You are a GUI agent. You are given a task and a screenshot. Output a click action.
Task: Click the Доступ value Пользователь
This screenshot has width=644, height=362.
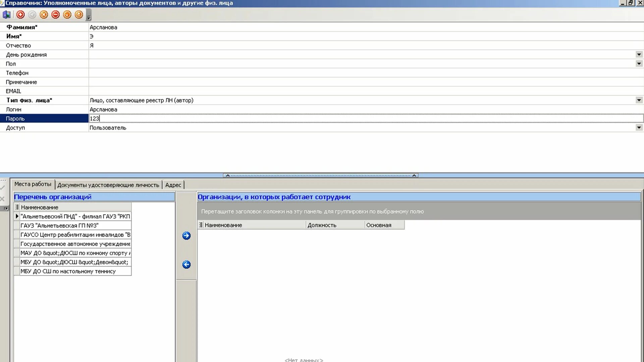(108, 128)
